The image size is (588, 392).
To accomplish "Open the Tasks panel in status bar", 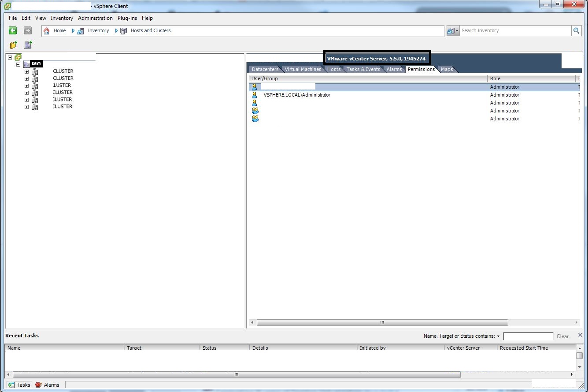I will pyautogui.click(x=19, y=385).
